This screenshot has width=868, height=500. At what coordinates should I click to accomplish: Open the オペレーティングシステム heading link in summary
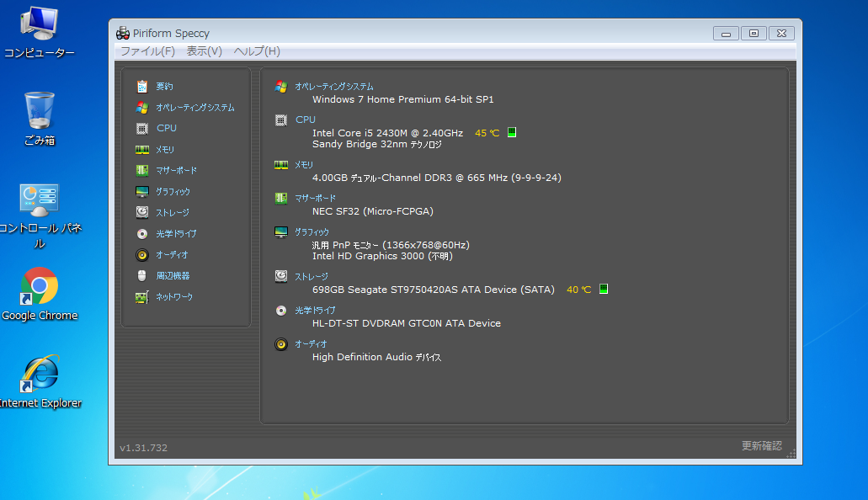333,87
